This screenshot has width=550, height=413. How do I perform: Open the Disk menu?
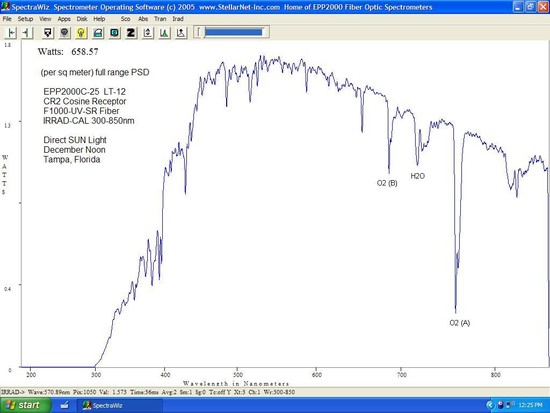[x=82, y=19]
